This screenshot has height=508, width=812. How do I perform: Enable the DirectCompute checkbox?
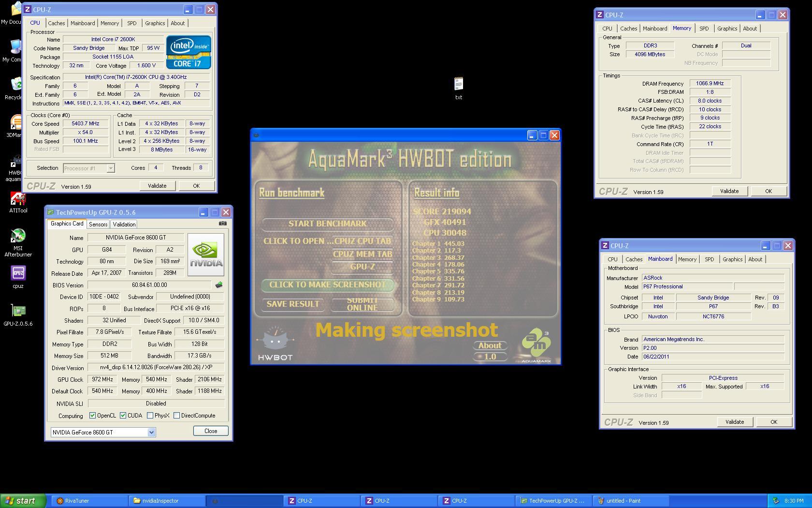(176, 416)
